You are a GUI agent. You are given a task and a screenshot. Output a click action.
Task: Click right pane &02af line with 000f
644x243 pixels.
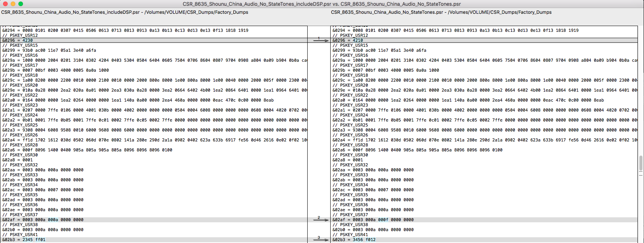[373, 220]
